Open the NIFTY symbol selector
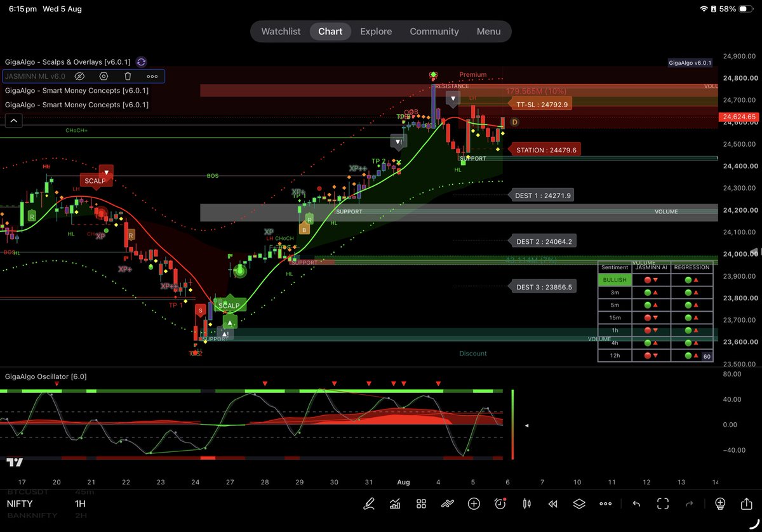 point(20,504)
